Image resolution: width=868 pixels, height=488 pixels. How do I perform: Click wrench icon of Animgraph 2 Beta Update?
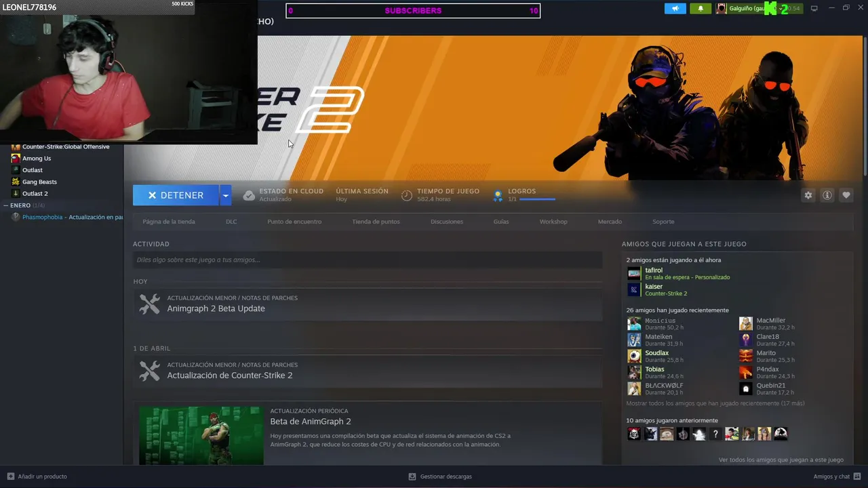tap(149, 304)
